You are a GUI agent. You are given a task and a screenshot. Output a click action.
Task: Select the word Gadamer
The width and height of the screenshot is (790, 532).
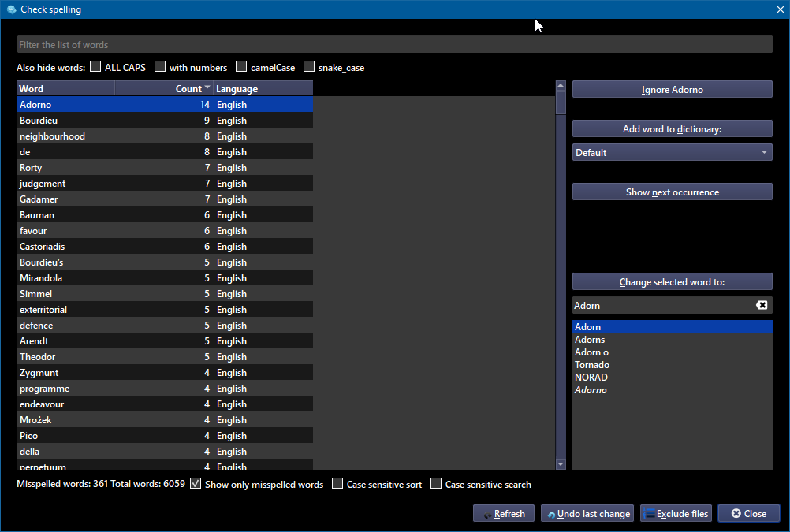point(166,199)
